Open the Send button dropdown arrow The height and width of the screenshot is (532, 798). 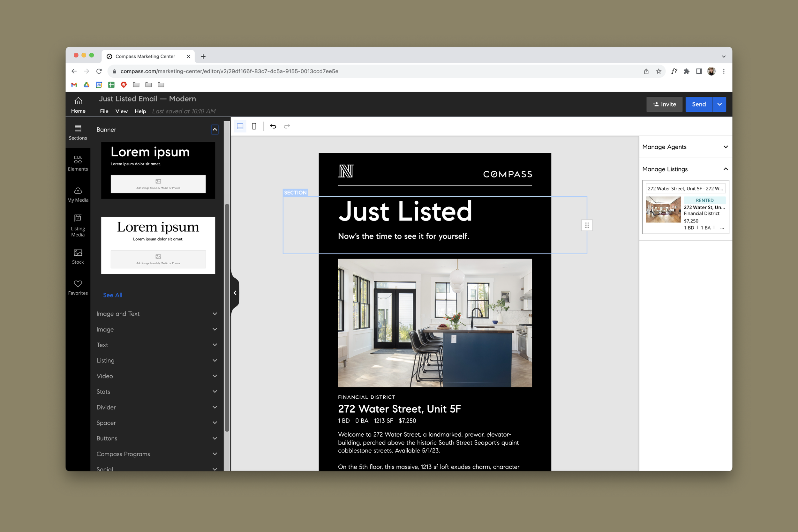tap(719, 104)
